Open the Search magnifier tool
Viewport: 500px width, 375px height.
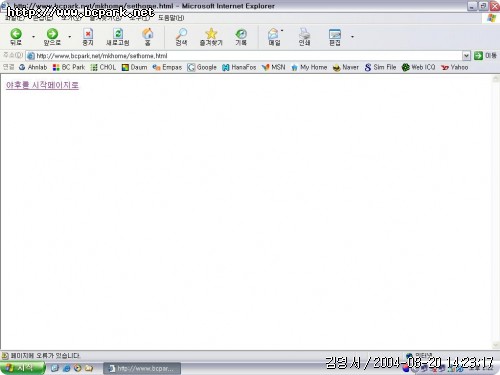coord(181,36)
